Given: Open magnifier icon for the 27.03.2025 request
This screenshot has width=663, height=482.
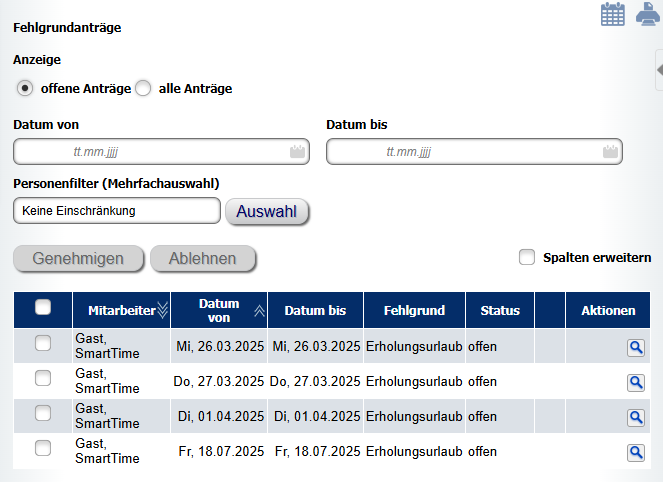Looking at the screenshot, I should point(636,383).
